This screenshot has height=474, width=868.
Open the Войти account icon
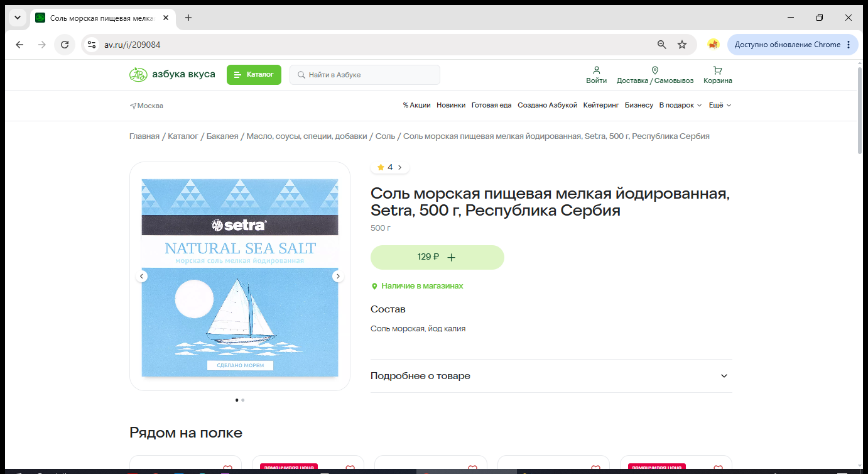597,75
